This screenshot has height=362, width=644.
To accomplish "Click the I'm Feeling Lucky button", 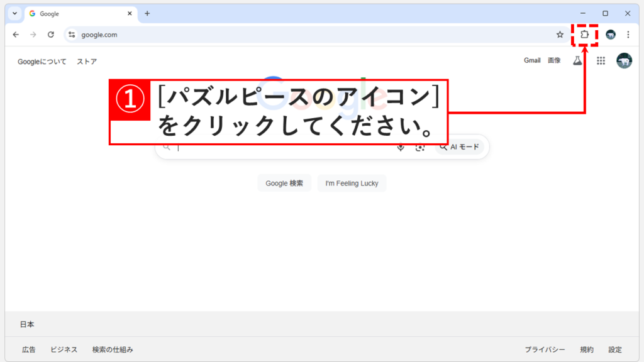I will [x=352, y=183].
